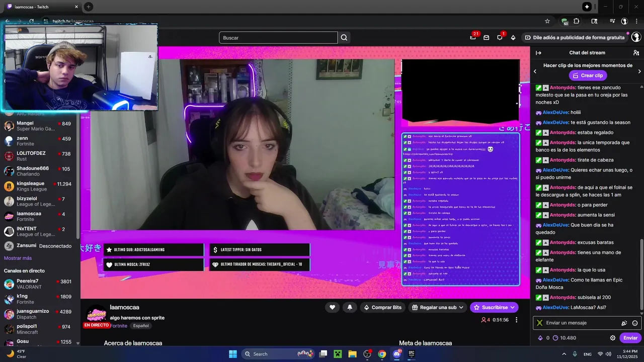The image size is (644, 362).
Task: Open offline Zansumi channel
Action: [39, 246]
